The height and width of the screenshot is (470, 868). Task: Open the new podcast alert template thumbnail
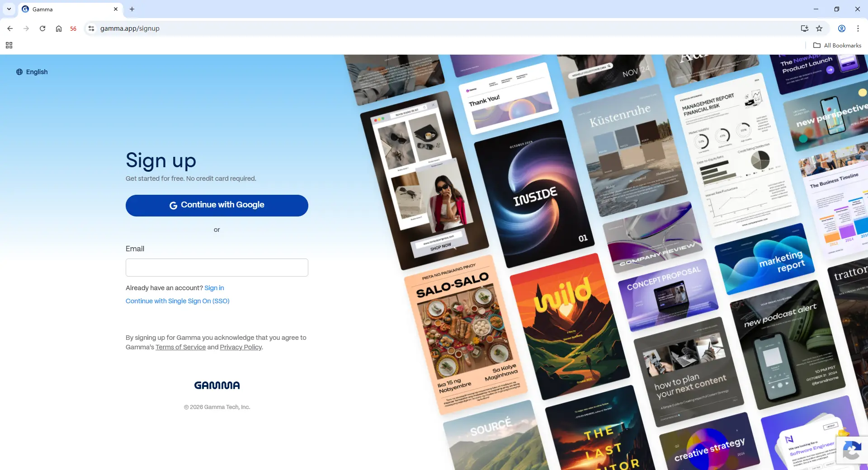(x=787, y=345)
